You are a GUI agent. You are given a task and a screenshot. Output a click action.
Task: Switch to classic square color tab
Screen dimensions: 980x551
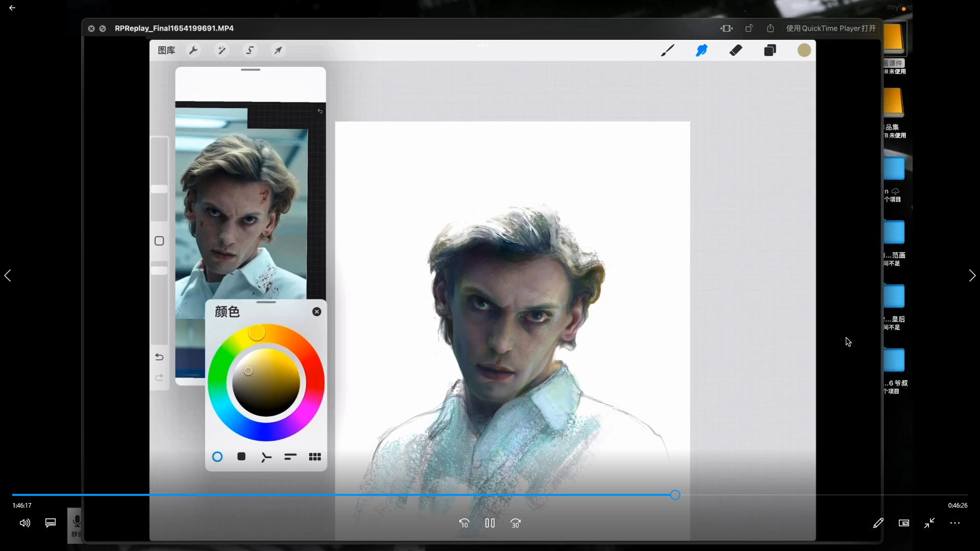(241, 457)
